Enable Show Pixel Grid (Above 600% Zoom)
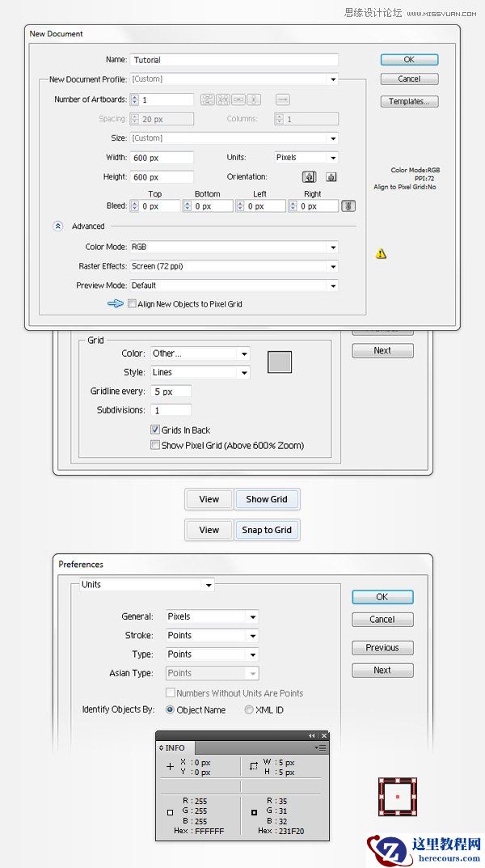 tap(155, 445)
